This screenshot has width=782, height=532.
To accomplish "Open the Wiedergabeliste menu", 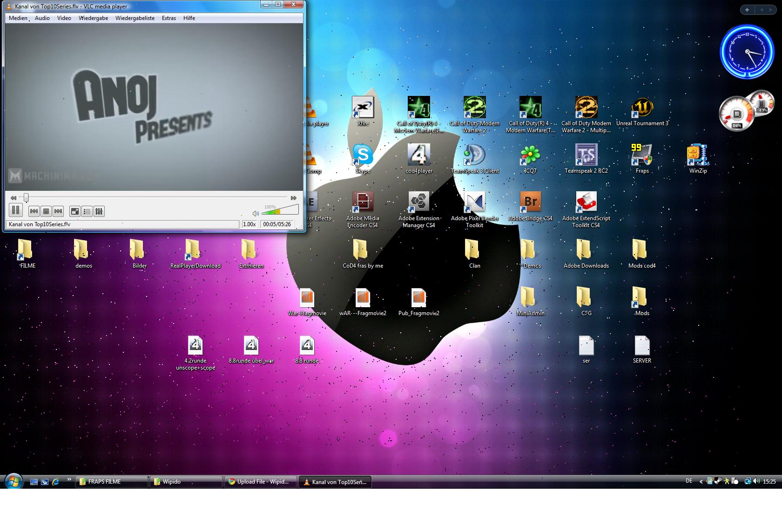I will 135,18.
